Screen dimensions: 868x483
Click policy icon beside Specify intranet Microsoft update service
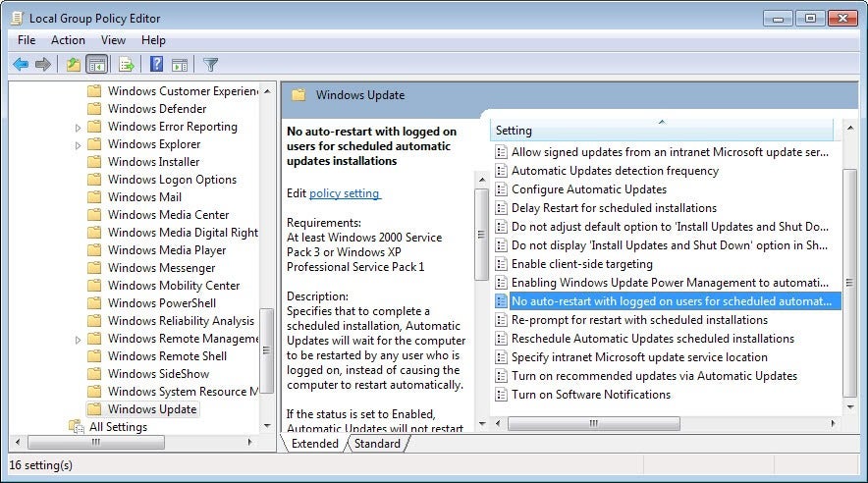501,357
